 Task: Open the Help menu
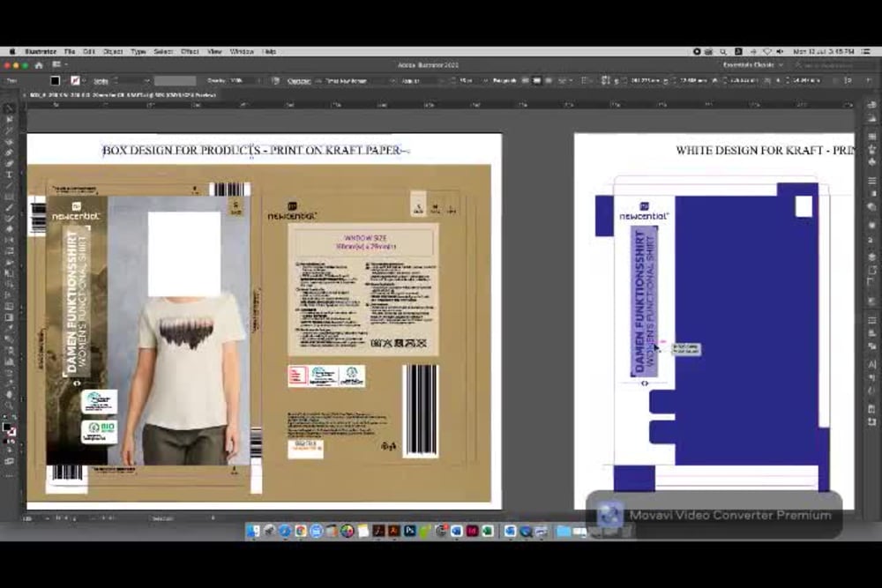pos(270,52)
